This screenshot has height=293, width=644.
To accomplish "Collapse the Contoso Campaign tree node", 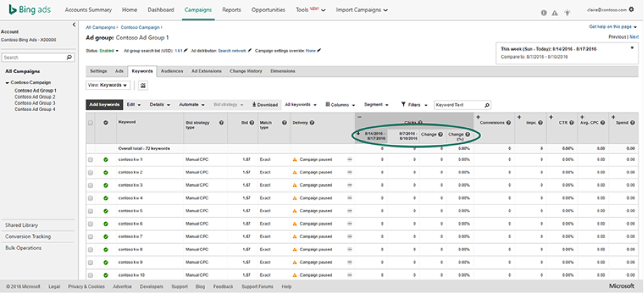I will (x=8, y=83).
